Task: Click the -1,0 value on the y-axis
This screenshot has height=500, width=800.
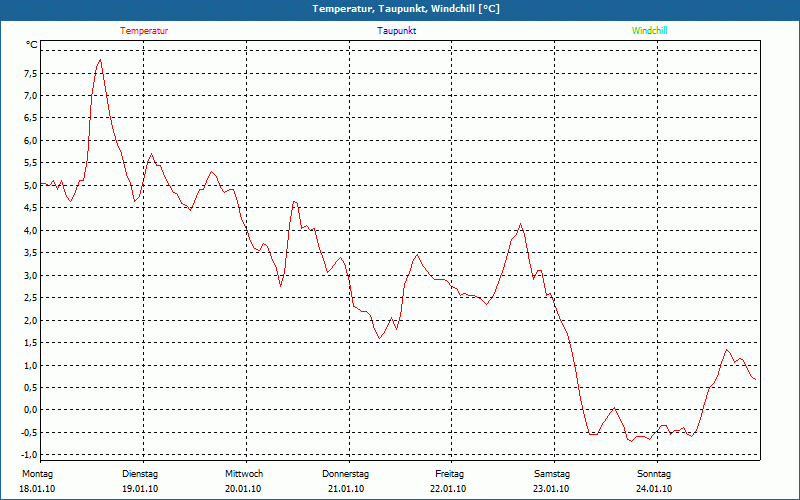Action: click(29, 455)
